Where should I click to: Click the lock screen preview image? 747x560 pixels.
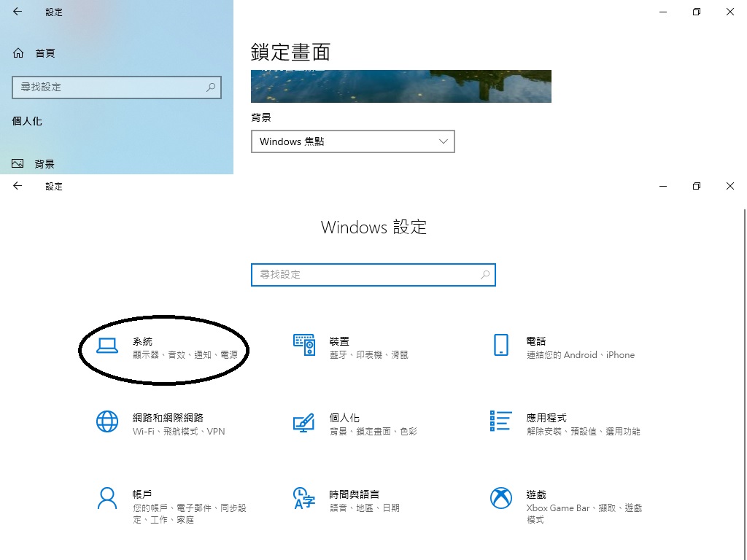click(401, 86)
